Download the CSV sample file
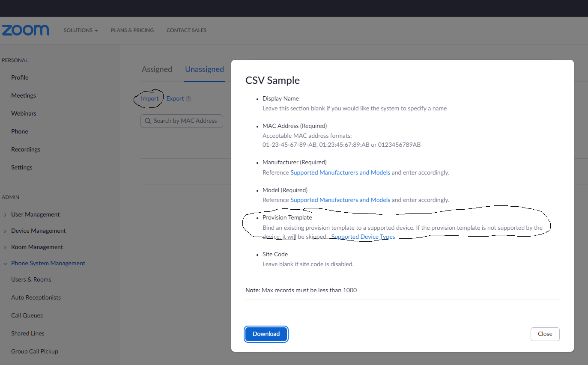 click(266, 334)
